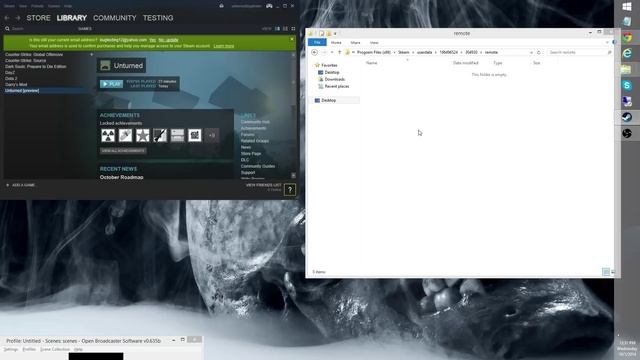This screenshot has width=640, height=360.
Task: Open the GAMES filter dropdown in Steam
Action: coord(85,29)
